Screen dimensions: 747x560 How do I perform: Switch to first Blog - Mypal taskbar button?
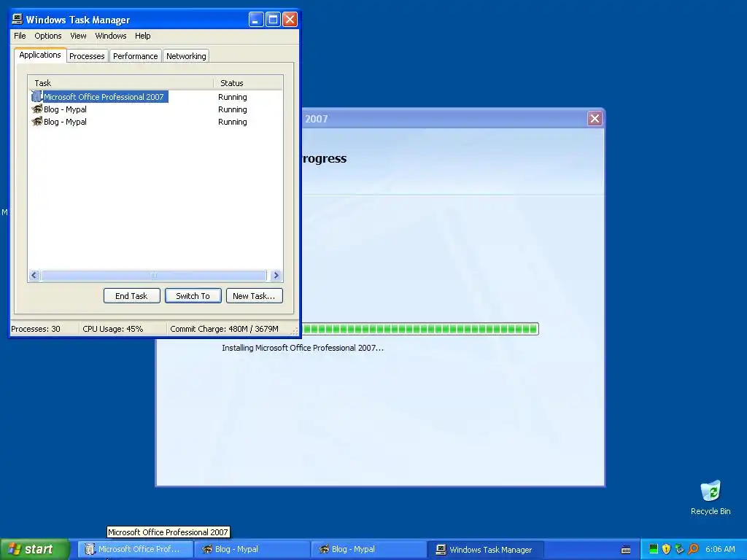pos(252,549)
